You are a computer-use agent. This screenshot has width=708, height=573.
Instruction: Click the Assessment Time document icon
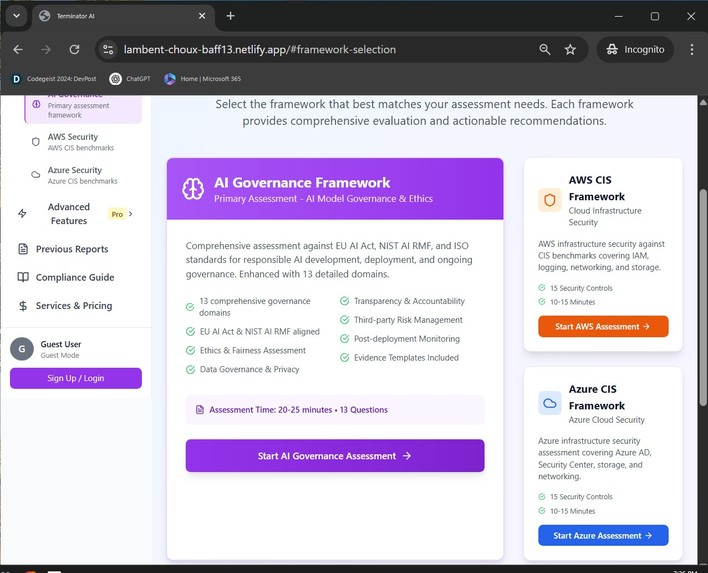200,410
